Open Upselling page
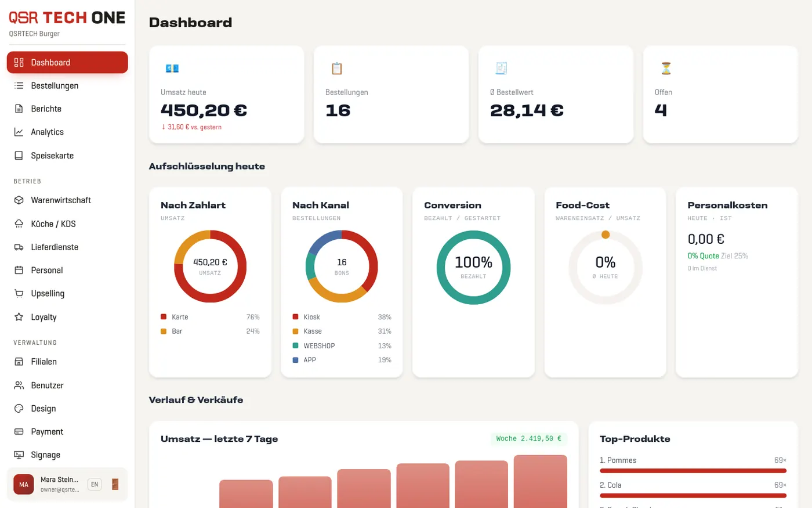Image resolution: width=812 pixels, height=508 pixels. pyautogui.click(x=67, y=294)
